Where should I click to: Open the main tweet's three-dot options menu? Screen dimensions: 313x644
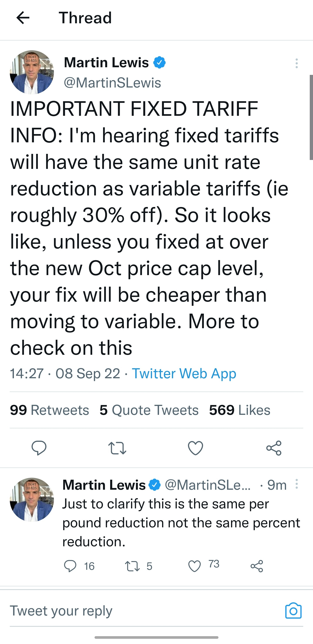(x=296, y=64)
